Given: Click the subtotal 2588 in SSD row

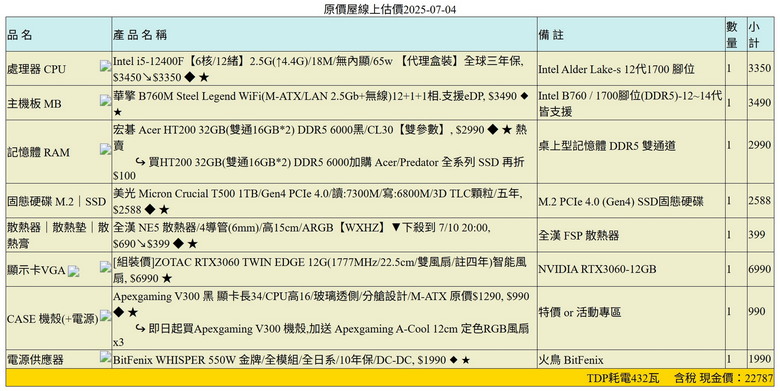Looking at the screenshot, I should pos(760,201).
